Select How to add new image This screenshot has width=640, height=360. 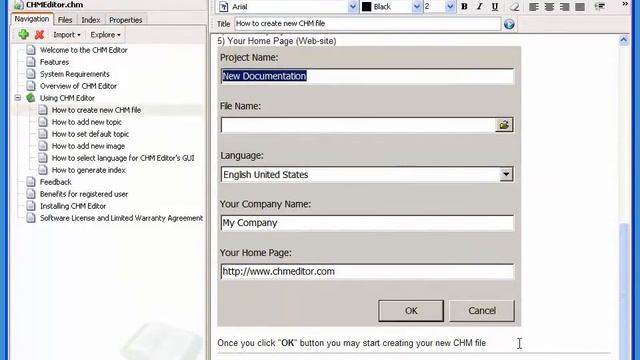(88, 146)
